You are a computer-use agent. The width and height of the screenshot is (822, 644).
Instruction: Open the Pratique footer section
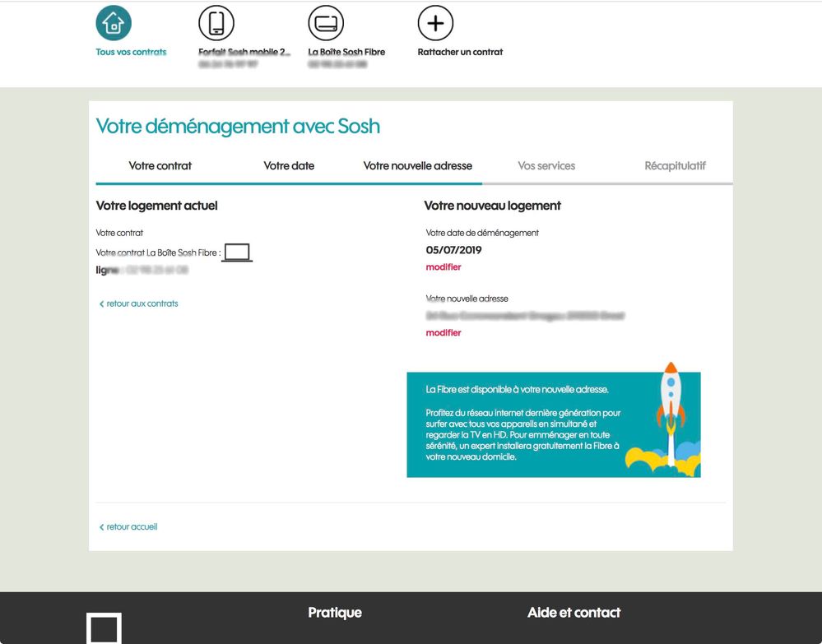point(335,613)
